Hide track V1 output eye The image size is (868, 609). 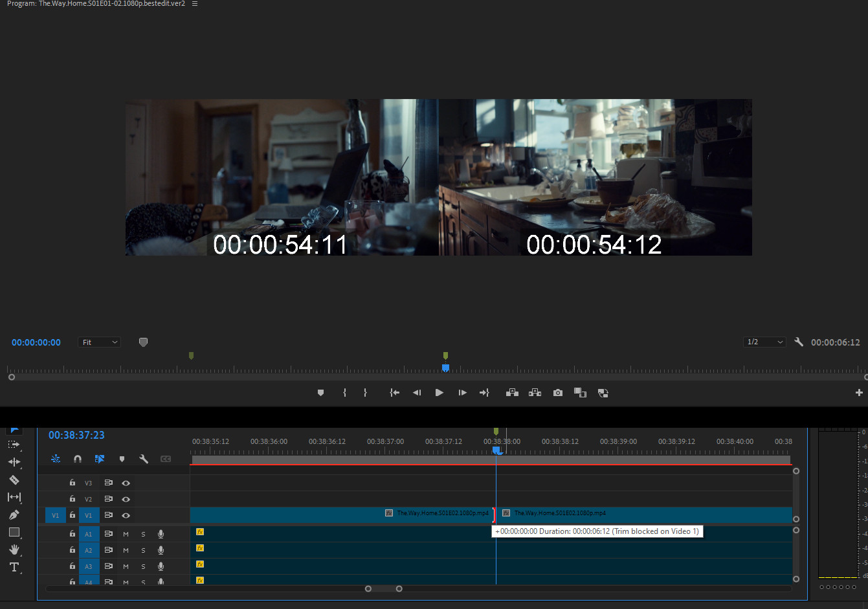[126, 515]
